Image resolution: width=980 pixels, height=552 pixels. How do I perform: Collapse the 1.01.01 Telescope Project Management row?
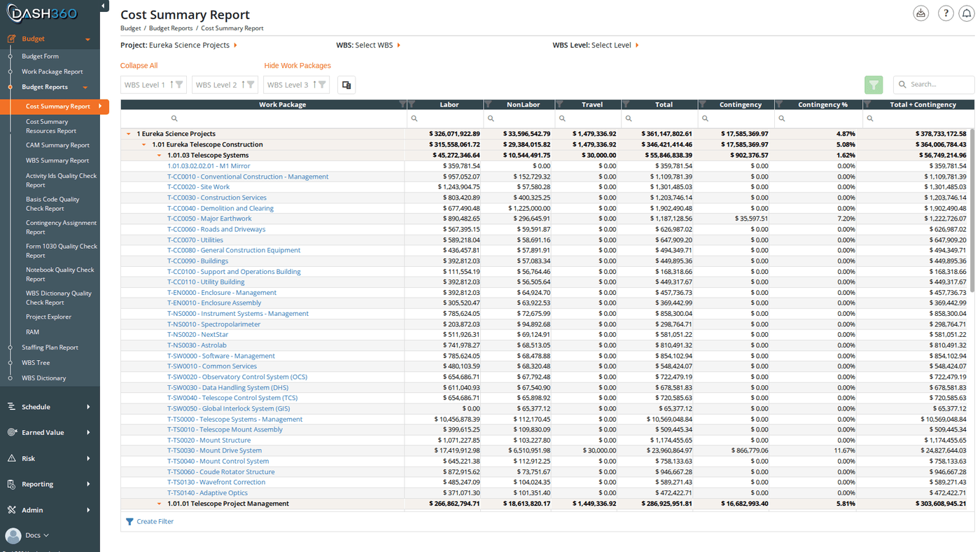(159, 504)
